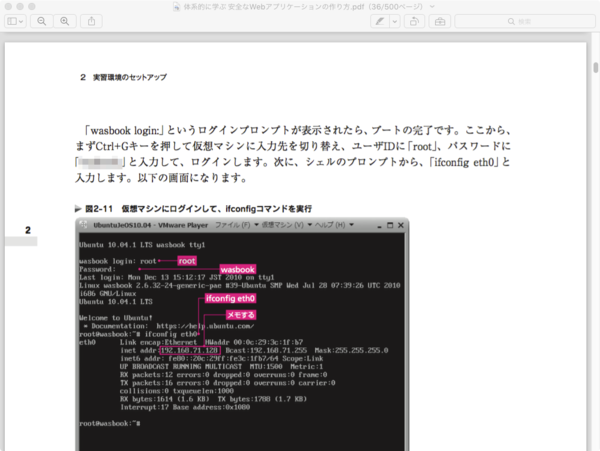The height and width of the screenshot is (451, 600).
Task: Click the zoom in magnifier icon
Action: coord(65,21)
